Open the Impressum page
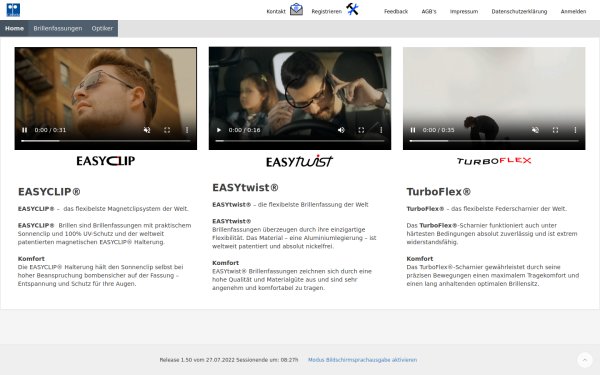This screenshot has width=600, height=375. 464,11
